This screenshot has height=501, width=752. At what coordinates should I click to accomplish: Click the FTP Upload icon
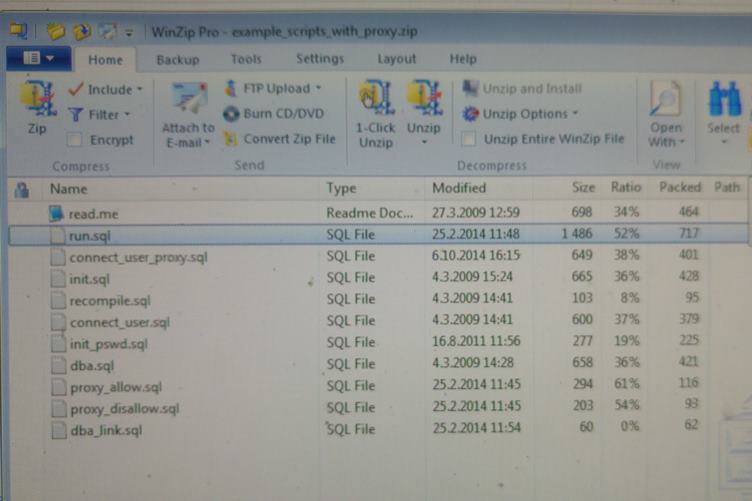tap(231, 88)
